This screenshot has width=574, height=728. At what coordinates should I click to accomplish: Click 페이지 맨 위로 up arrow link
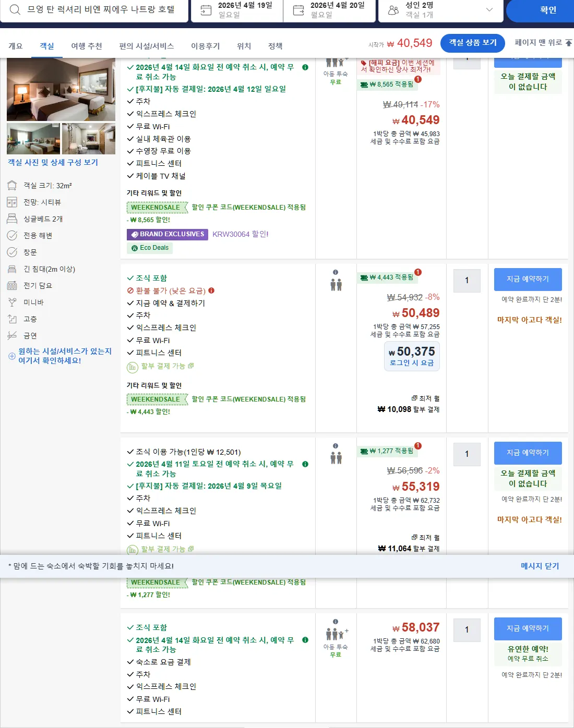click(543, 43)
